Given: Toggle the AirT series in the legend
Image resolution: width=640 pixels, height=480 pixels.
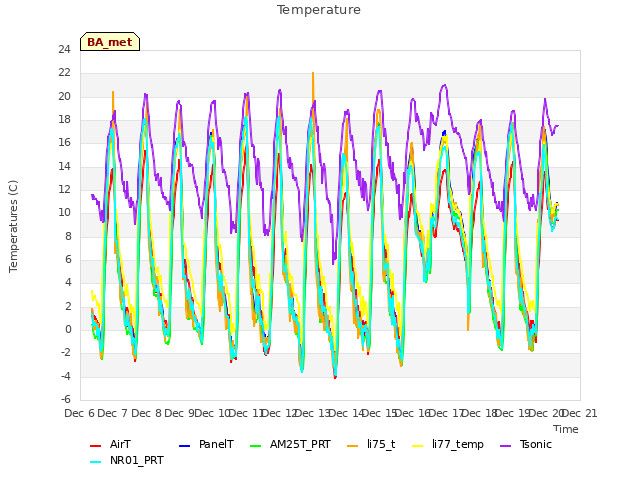Looking at the screenshot, I should pos(110,444).
